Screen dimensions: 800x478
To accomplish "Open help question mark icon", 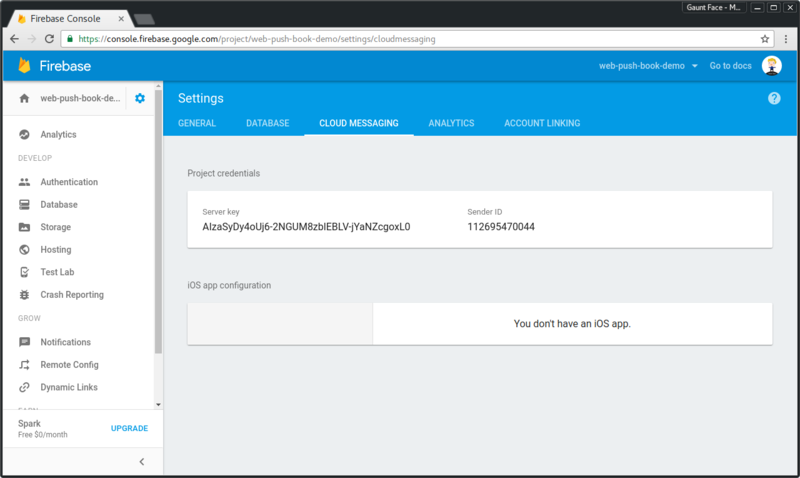I will (x=774, y=98).
